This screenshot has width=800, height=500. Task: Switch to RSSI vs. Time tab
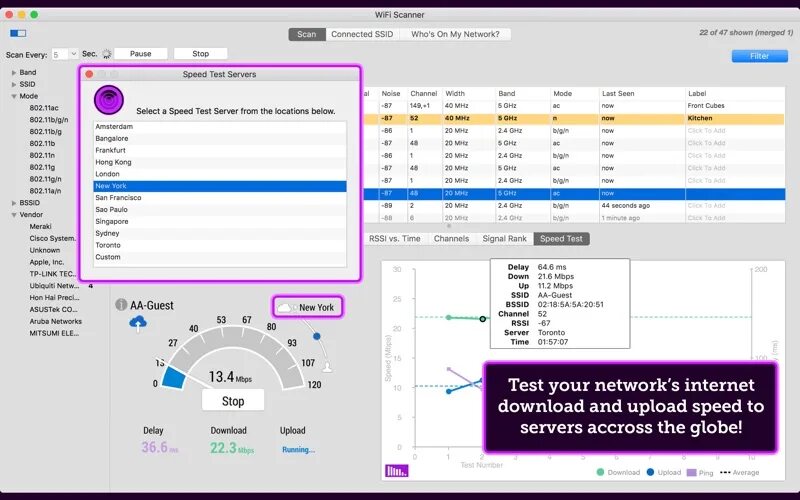[394, 238]
